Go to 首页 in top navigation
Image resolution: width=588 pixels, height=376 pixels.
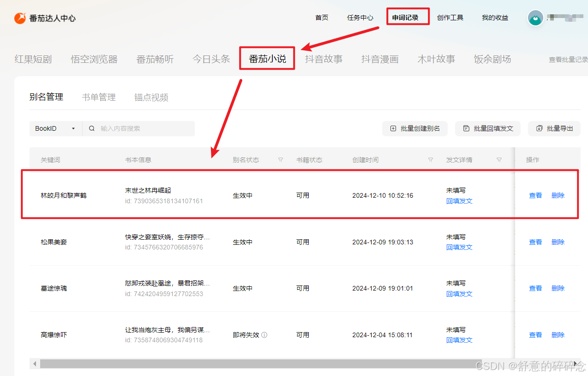tap(322, 18)
